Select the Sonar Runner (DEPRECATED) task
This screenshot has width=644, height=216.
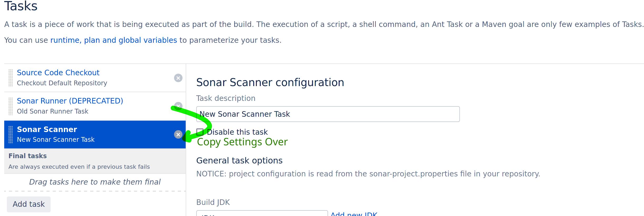coord(70,101)
